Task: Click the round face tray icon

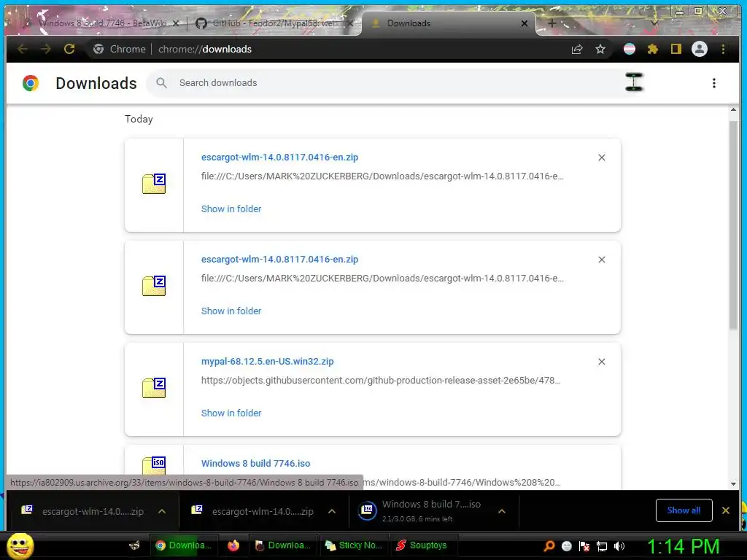Action: [566, 546]
